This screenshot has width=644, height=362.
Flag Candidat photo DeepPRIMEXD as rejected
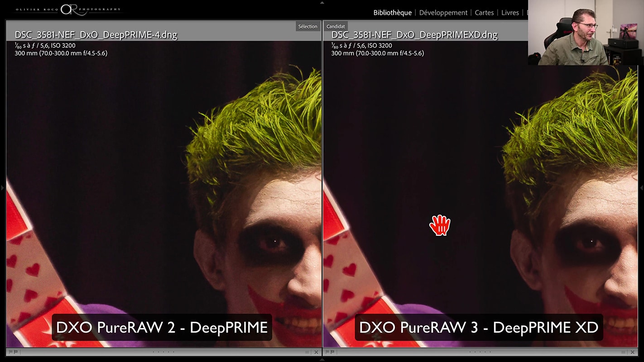(332, 352)
